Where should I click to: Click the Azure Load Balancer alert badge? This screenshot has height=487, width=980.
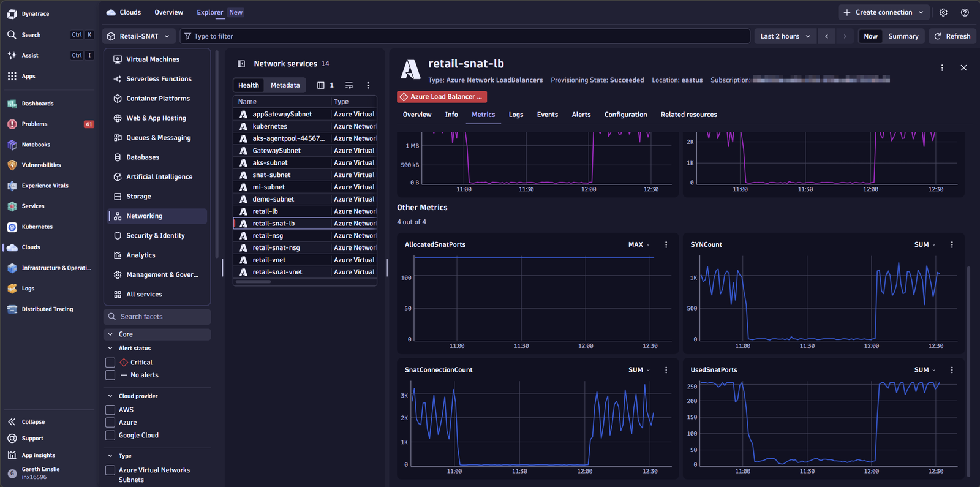click(442, 97)
